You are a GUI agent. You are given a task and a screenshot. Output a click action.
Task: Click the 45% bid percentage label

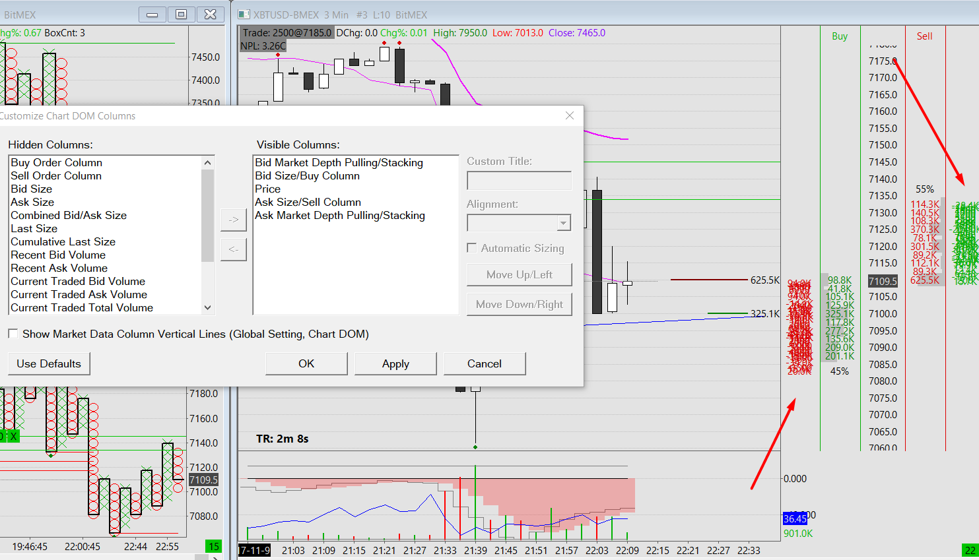[840, 371]
